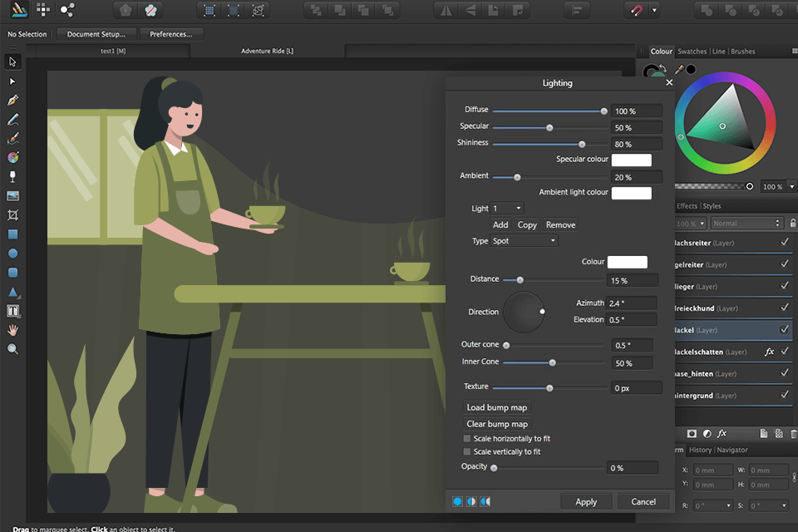
Task: Enable the Scale horizontally to fit checkbox
Action: [468, 438]
